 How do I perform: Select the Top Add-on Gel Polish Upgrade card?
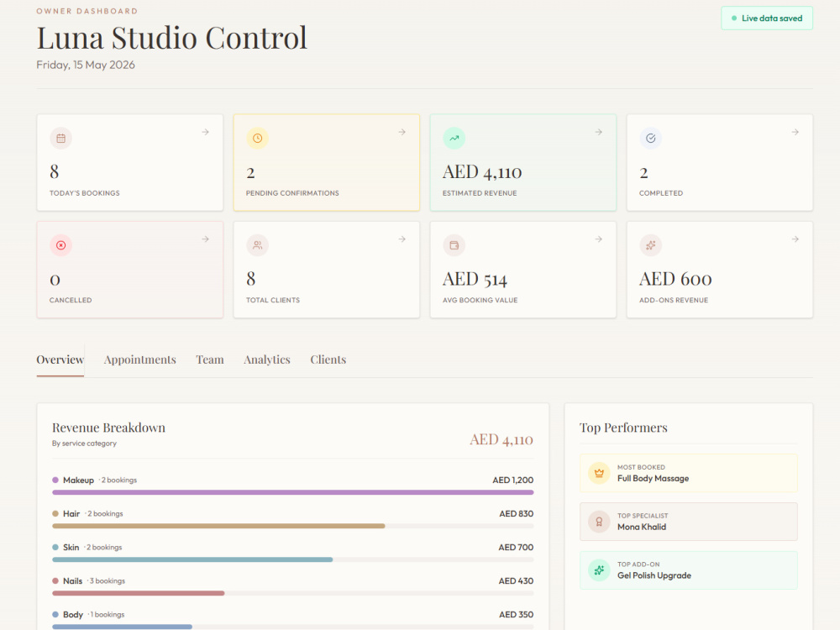pyautogui.click(x=689, y=570)
